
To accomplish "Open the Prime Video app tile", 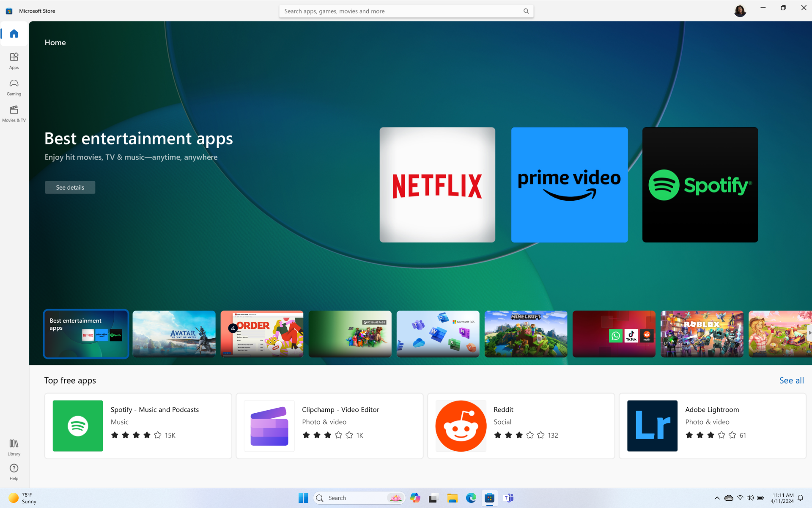I will pyautogui.click(x=569, y=185).
